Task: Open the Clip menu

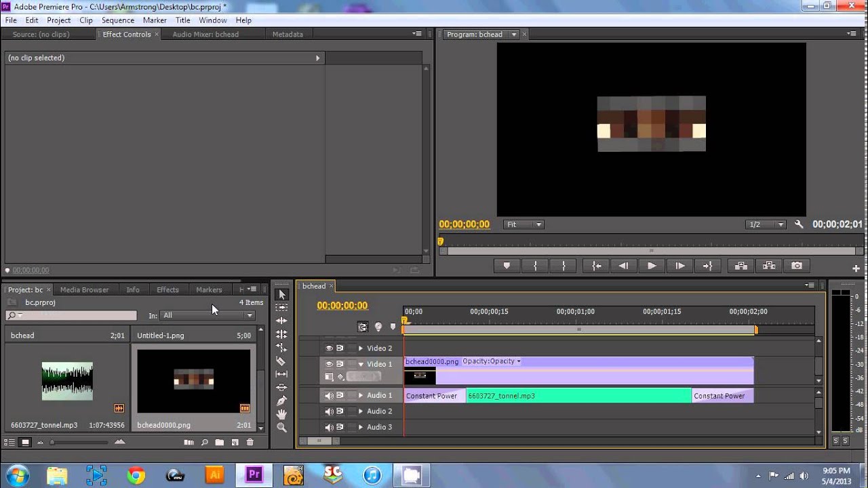Action: [x=86, y=20]
